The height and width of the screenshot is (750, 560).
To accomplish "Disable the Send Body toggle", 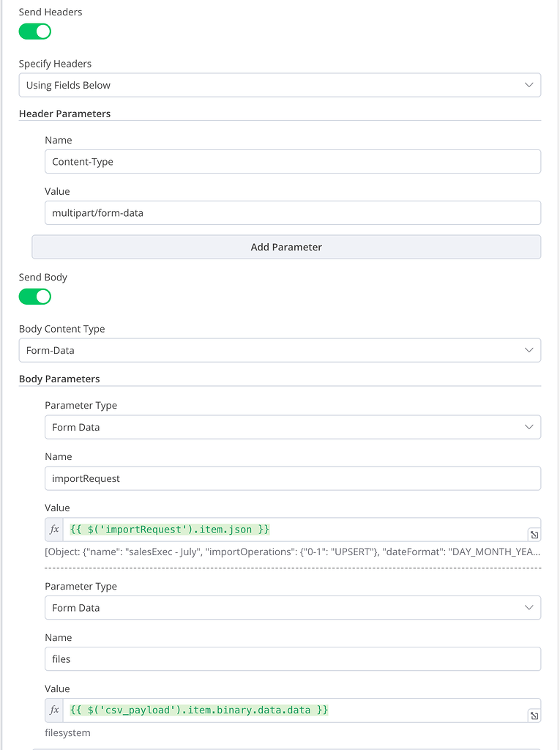I will tap(34, 297).
